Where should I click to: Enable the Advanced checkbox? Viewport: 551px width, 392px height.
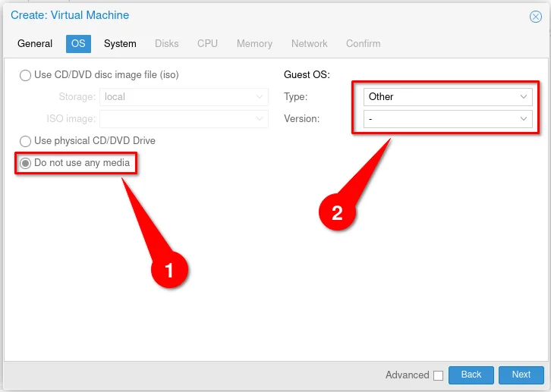(438, 375)
